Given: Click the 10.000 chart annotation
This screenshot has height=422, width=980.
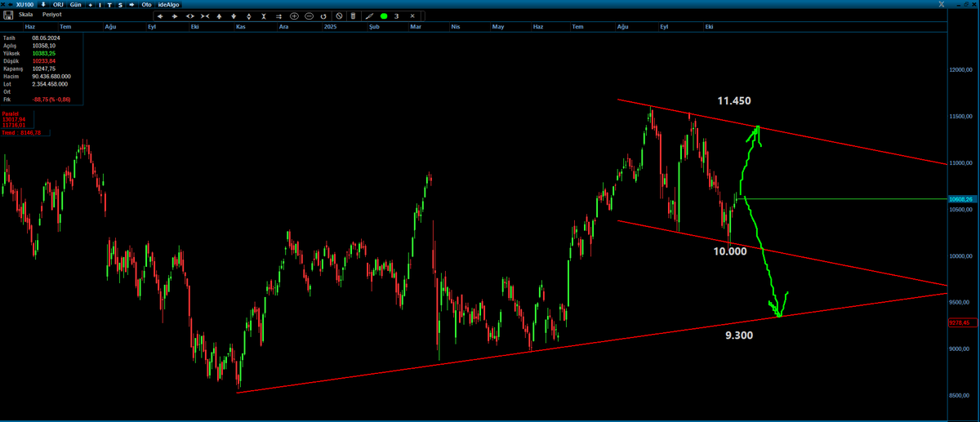Looking at the screenshot, I should pos(730,251).
